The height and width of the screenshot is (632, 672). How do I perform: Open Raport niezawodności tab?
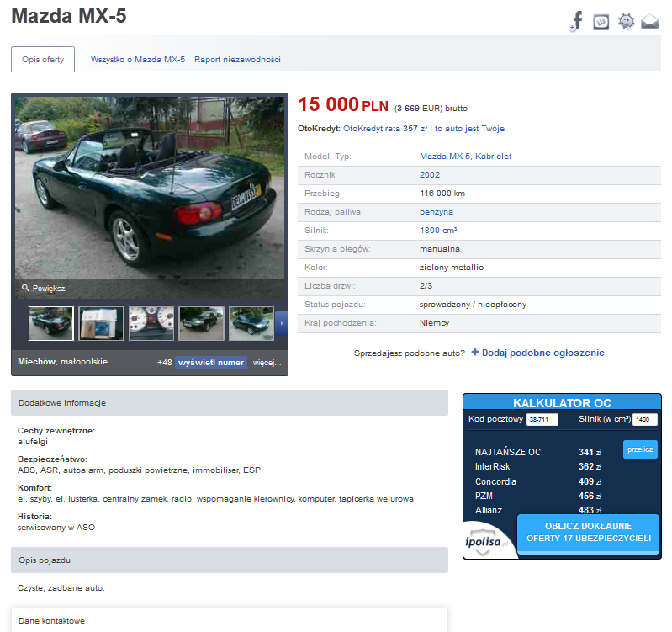pyautogui.click(x=237, y=59)
